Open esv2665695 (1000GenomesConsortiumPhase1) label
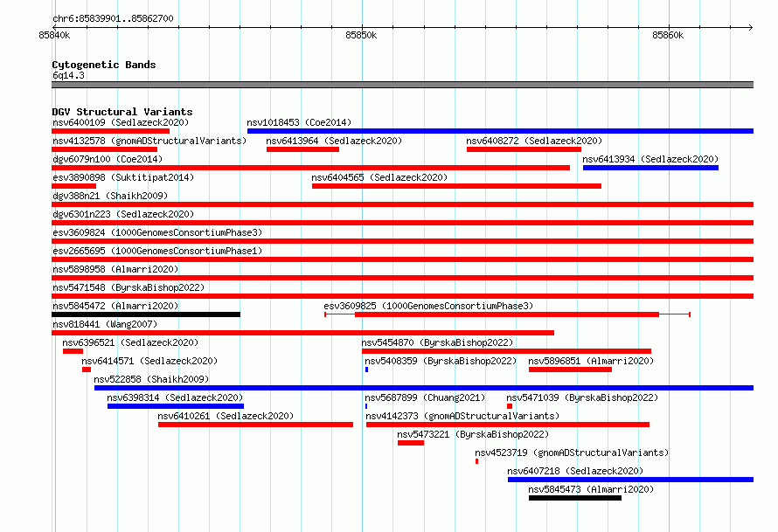This screenshot has width=778, height=532. (x=157, y=251)
